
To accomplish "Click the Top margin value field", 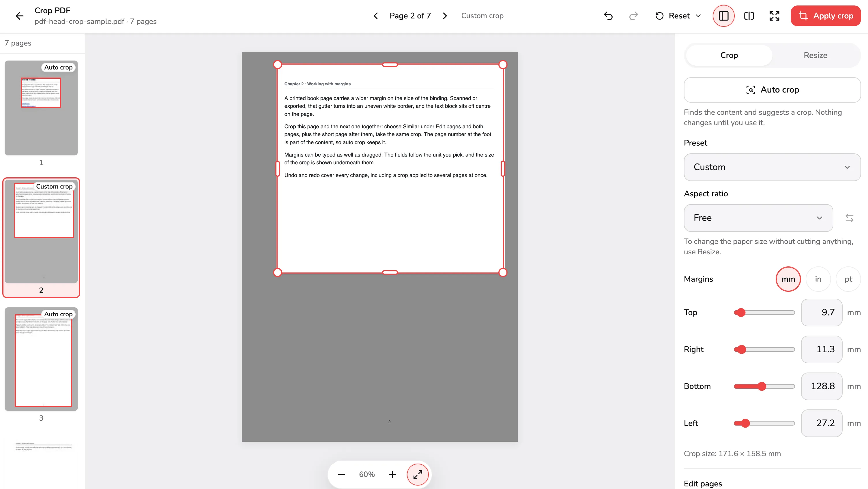I will 822,313.
